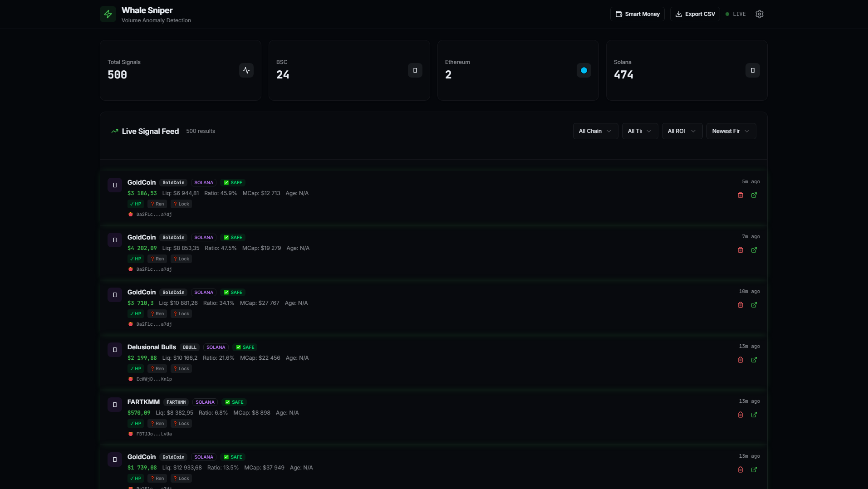Click the BSC chain icon
Image resolution: width=868 pixels, height=489 pixels.
coord(415,70)
